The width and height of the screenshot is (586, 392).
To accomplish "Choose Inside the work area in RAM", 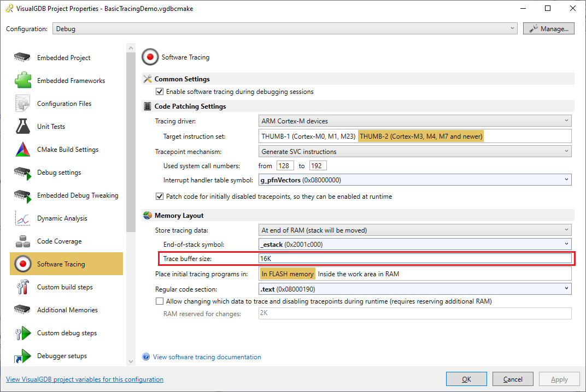I will coord(359,274).
